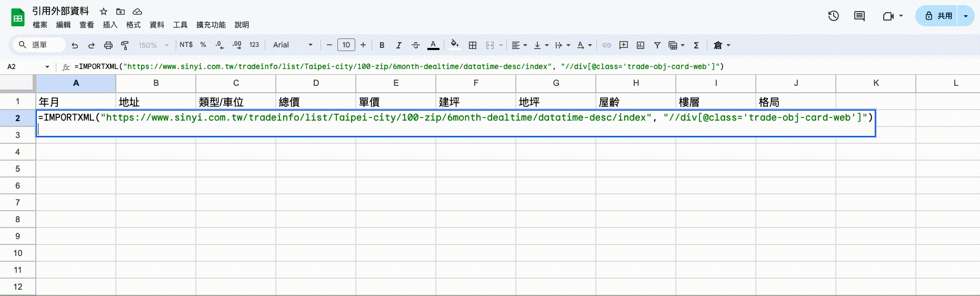Viewport: 980px width, 296px height.
Task: Show comments panel icon
Action: pyautogui.click(x=859, y=16)
